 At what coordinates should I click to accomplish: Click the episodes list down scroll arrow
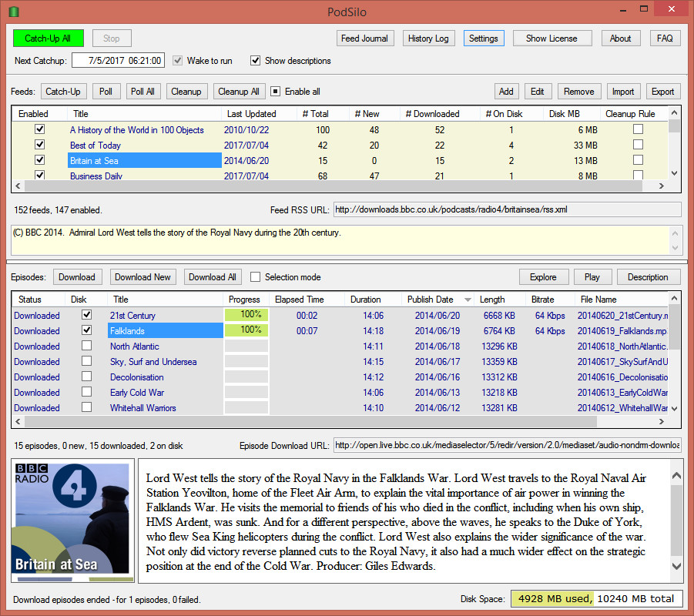point(674,408)
